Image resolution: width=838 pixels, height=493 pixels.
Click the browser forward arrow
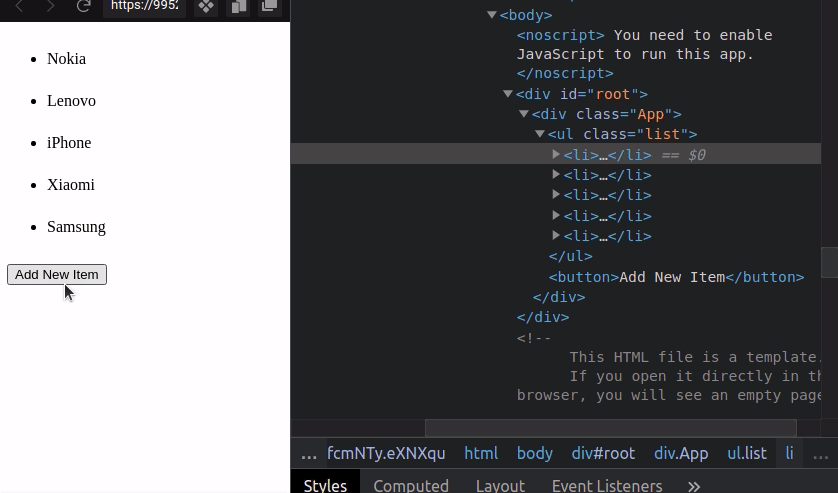(x=51, y=6)
